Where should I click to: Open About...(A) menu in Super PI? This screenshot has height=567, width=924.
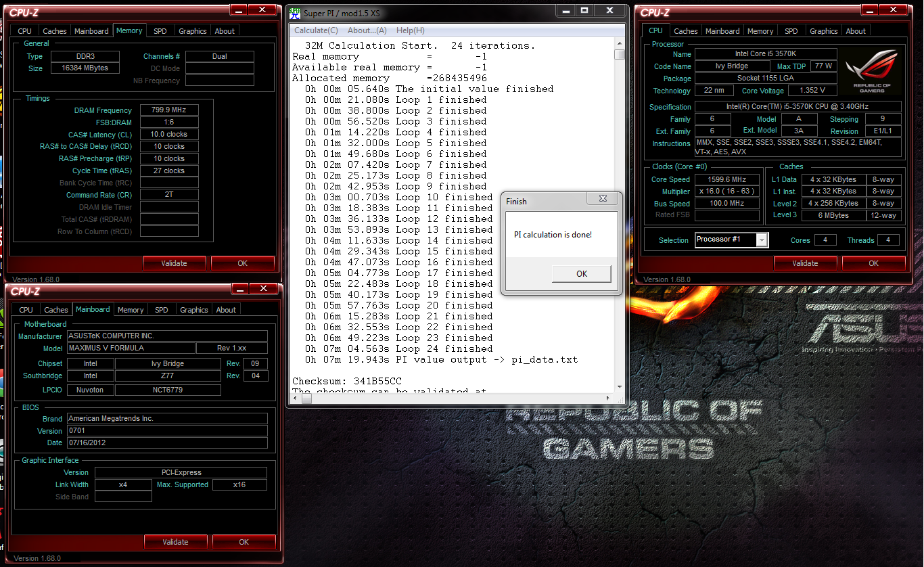(367, 30)
